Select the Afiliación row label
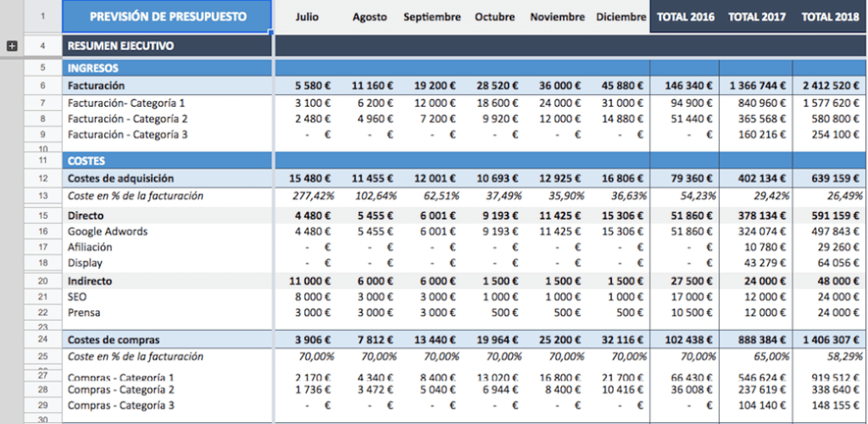The image size is (868, 424). (90, 248)
